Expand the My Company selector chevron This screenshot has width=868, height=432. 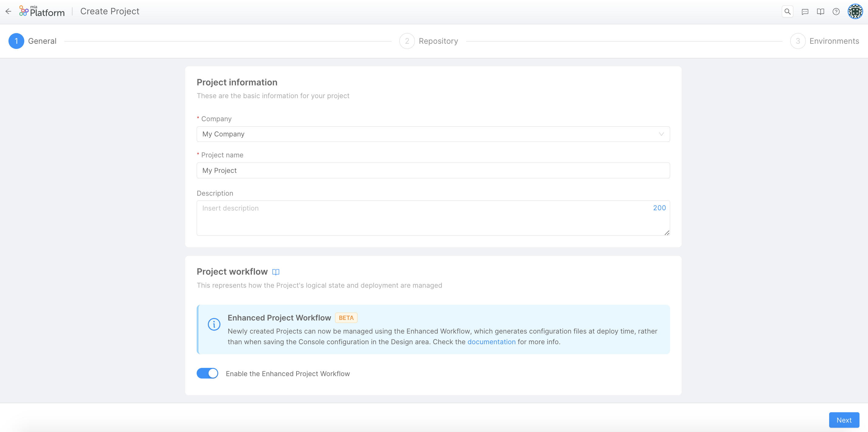661,134
